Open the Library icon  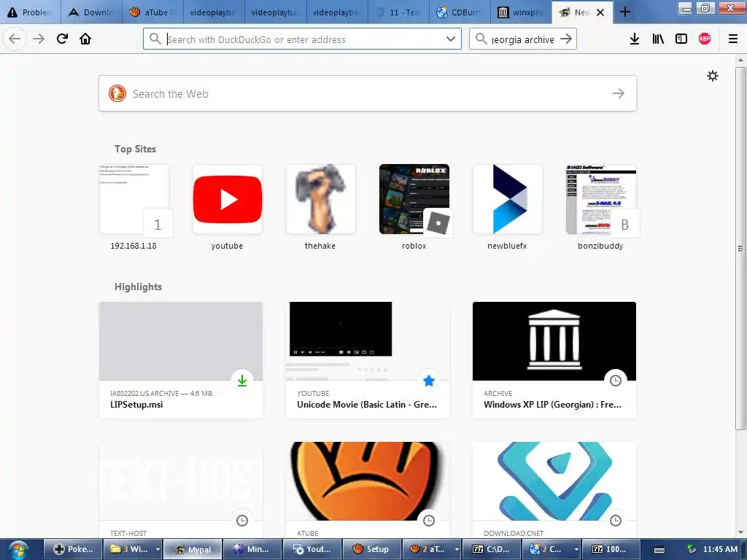658,39
